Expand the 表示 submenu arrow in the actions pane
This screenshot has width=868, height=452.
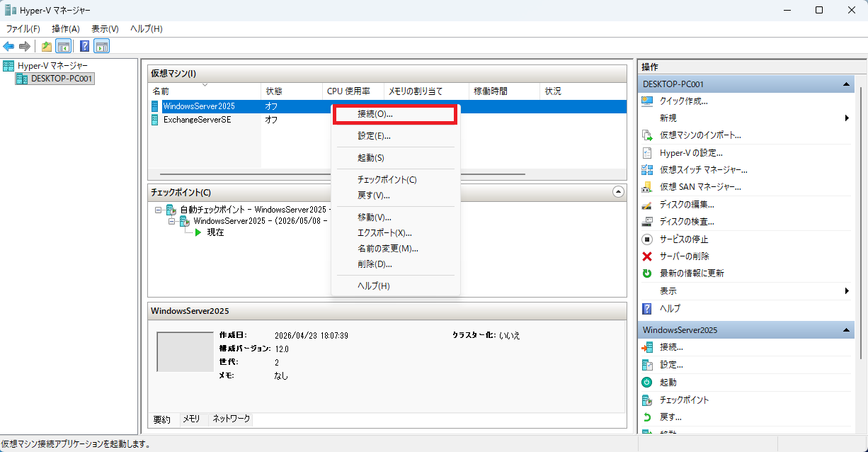pyautogui.click(x=847, y=291)
